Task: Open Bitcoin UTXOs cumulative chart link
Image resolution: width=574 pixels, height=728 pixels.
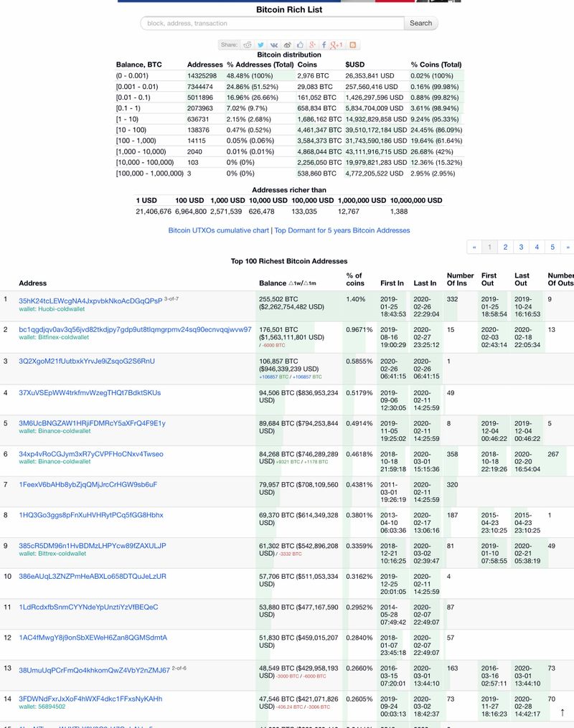Action: pyautogui.click(x=219, y=230)
